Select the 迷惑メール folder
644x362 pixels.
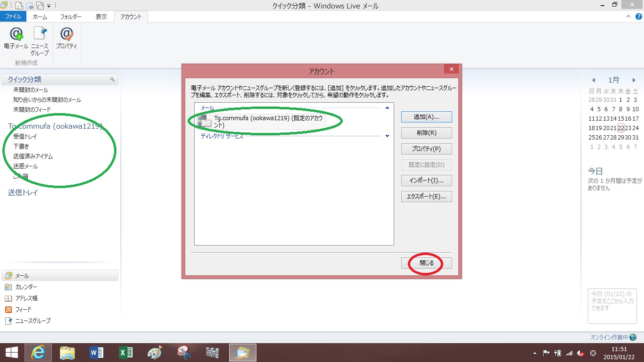25,166
